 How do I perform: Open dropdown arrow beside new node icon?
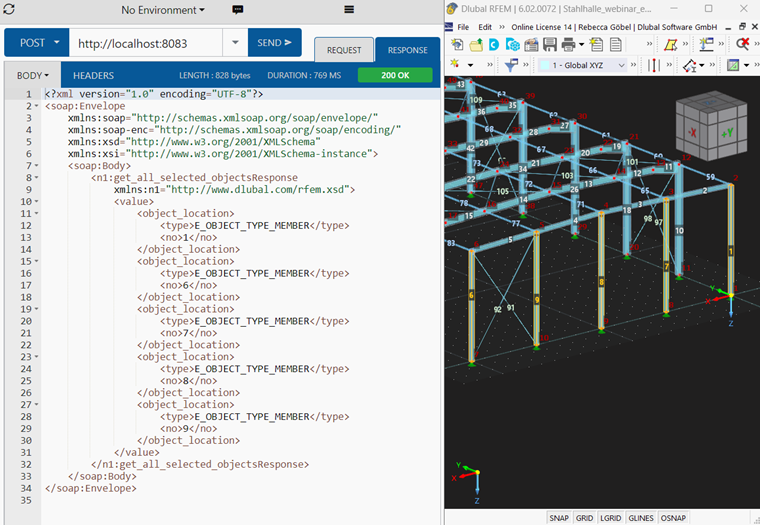[x=470, y=65]
